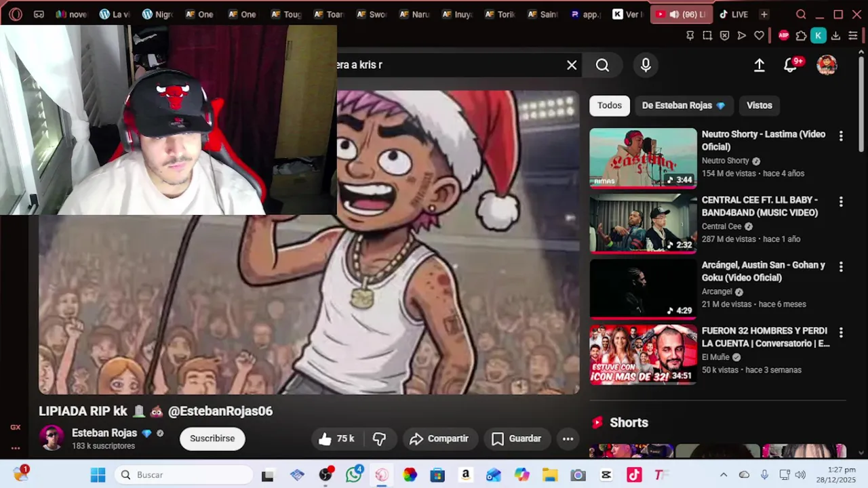
Task: Open options menu for Central Cee video
Action: (x=841, y=202)
